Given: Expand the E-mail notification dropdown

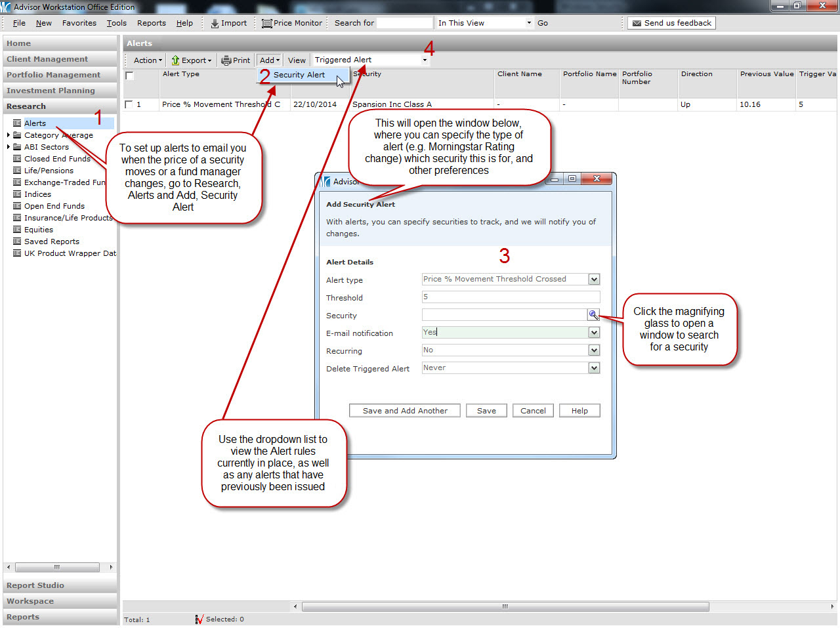Looking at the screenshot, I should pos(594,333).
